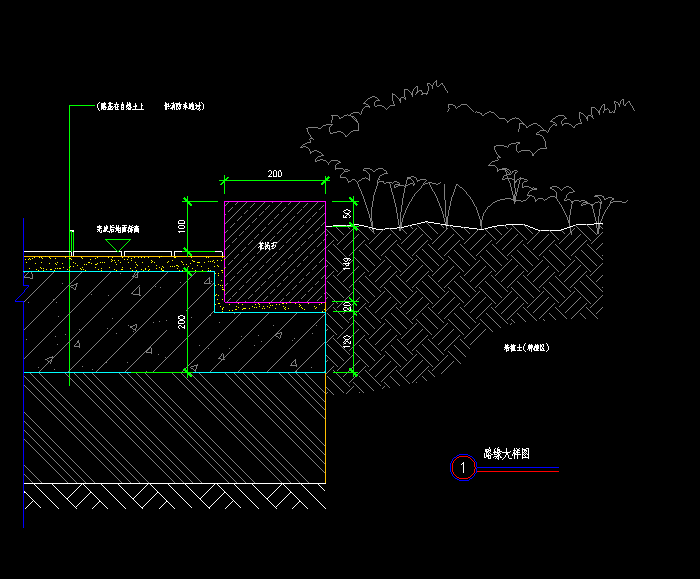
Task: Click the small 20 dimension under the curb
Action: click(347, 307)
